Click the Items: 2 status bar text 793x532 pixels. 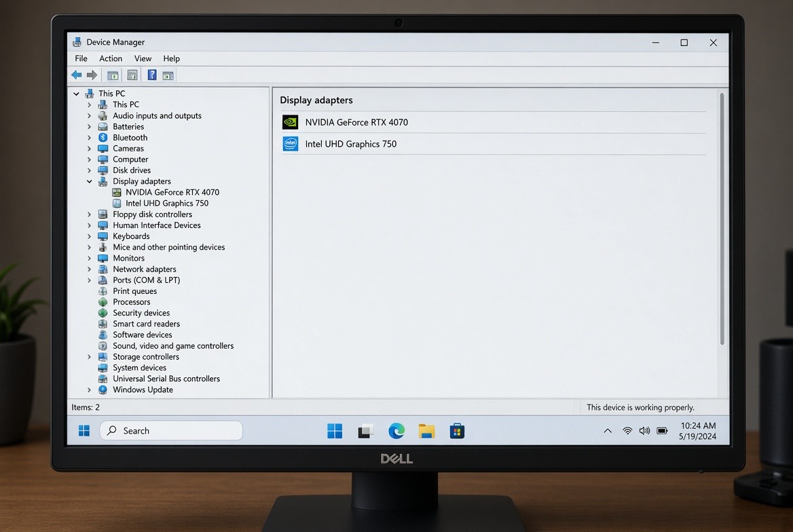tap(86, 408)
